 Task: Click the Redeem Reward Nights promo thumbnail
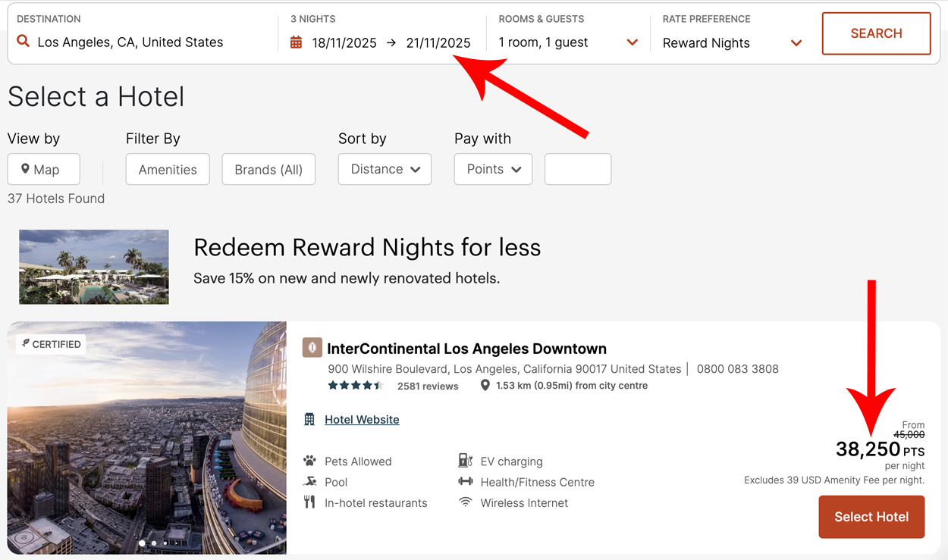pyautogui.click(x=94, y=267)
